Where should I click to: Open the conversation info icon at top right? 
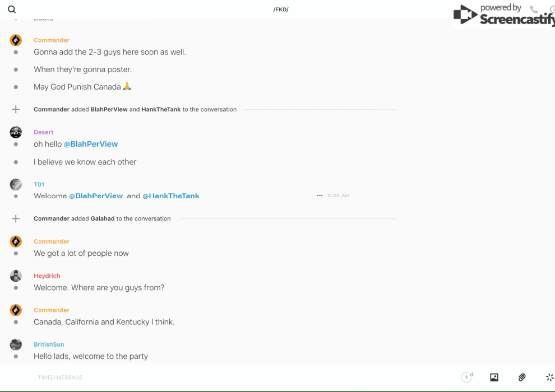(x=552, y=10)
